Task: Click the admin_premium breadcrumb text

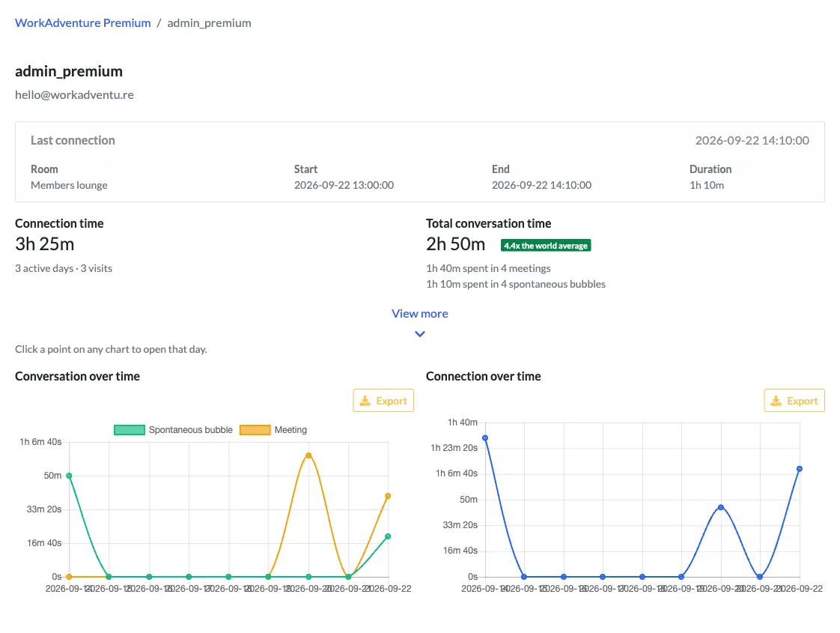Action: point(209,23)
